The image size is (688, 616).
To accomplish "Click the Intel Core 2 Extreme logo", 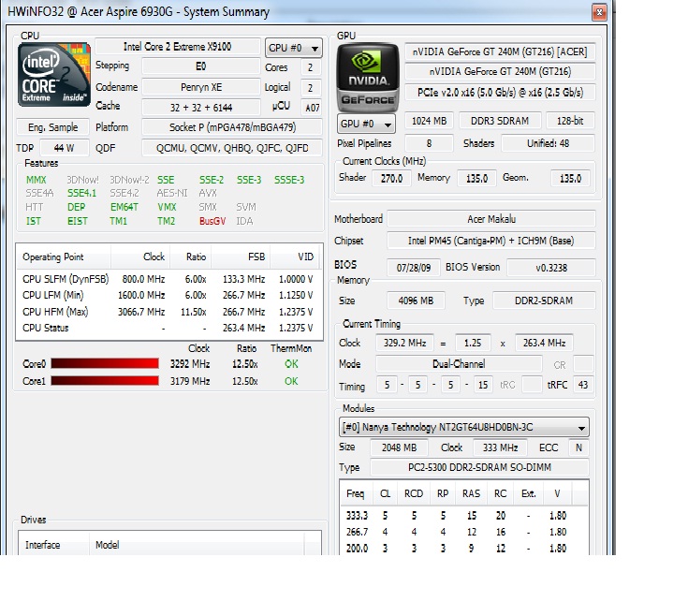I will pyautogui.click(x=54, y=75).
